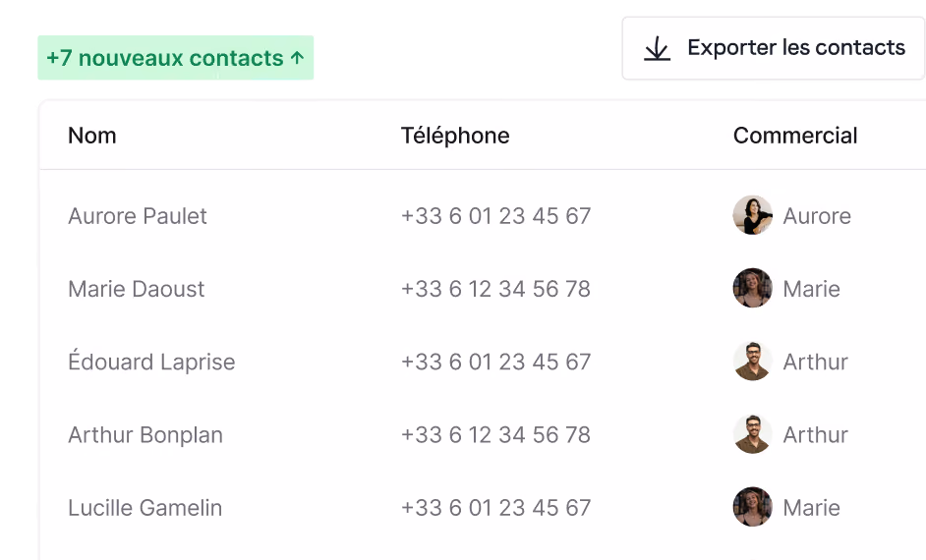Click Arthur Bonplan's phone number
This screenshot has height=560, width=926.
point(495,435)
